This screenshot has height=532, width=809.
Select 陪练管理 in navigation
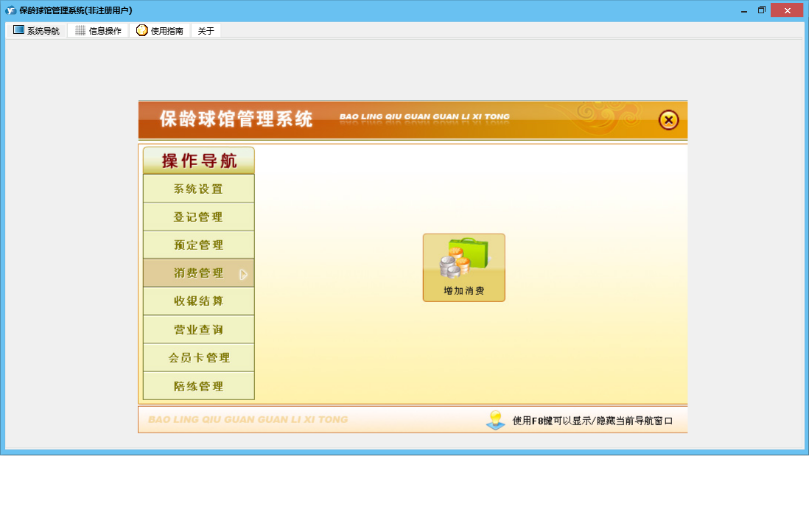pyautogui.click(x=199, y=385)
